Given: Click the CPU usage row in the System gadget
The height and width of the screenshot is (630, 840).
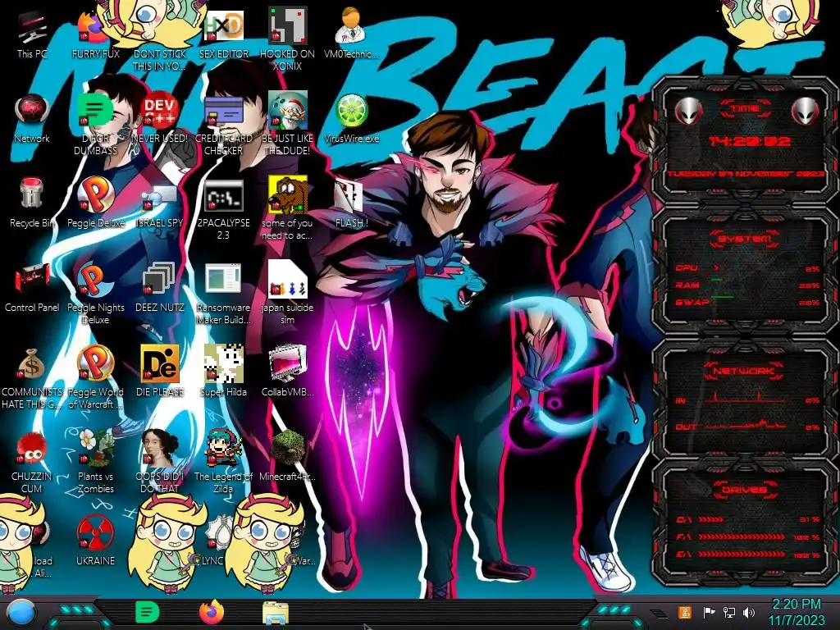Looking at the screenshot, I should pos(747,268).
